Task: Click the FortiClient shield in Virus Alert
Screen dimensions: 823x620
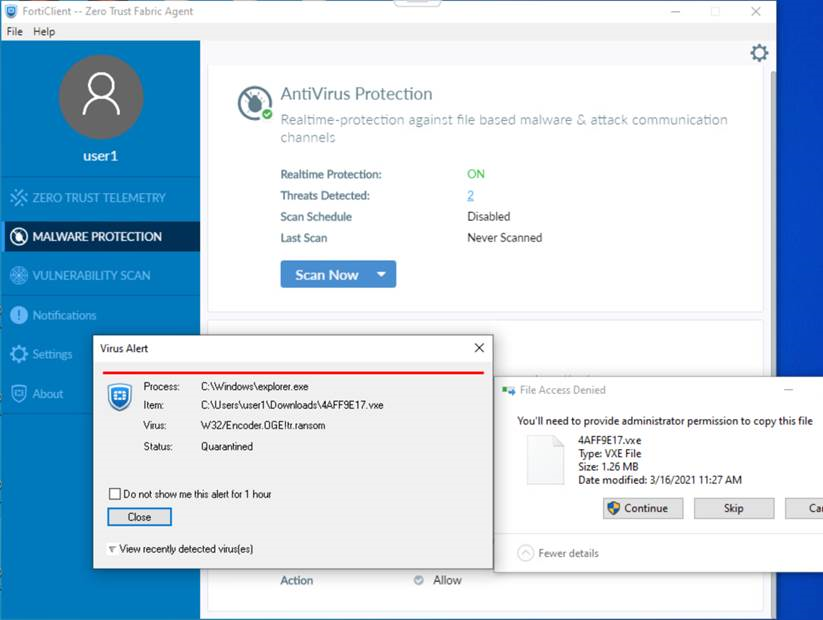Action: click(x=120, y=396)
